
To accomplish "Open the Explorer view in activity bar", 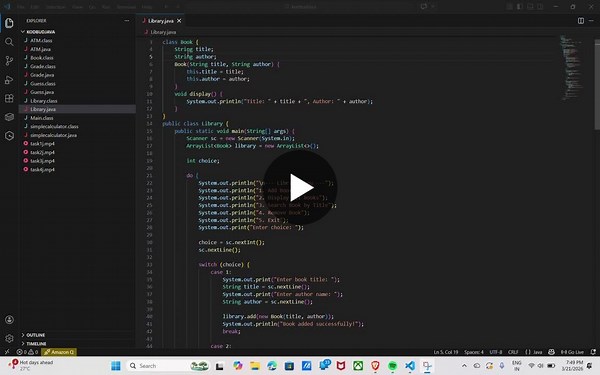I will [x=9, y=23].
